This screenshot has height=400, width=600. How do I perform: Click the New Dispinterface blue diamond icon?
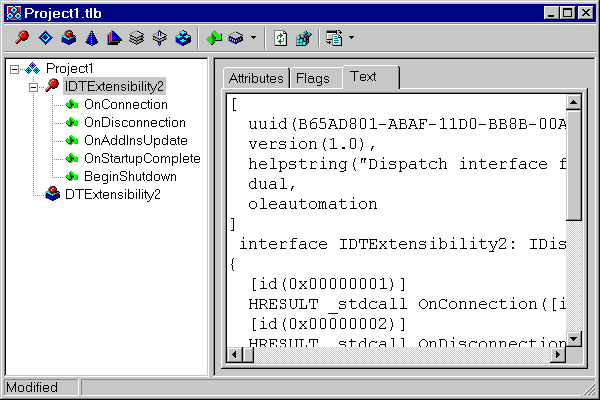(45, 39)
